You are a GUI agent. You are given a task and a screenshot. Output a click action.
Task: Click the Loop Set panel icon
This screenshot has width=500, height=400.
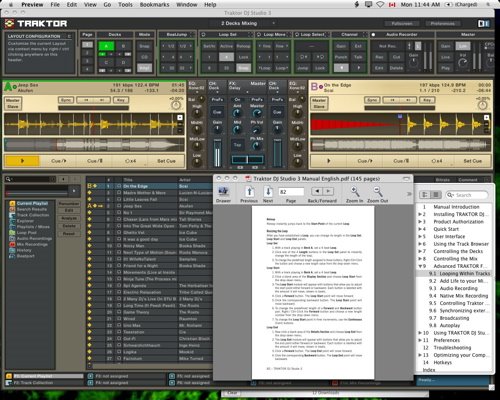(203, 35)
